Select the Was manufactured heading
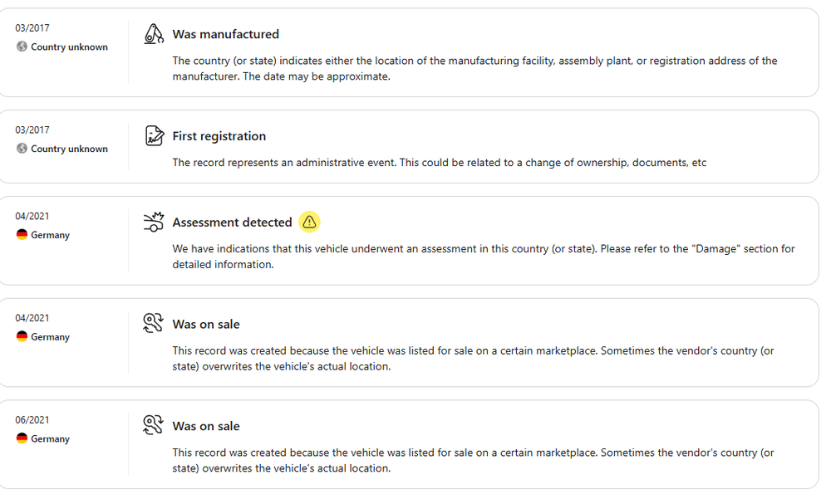 tap(226, 34)
